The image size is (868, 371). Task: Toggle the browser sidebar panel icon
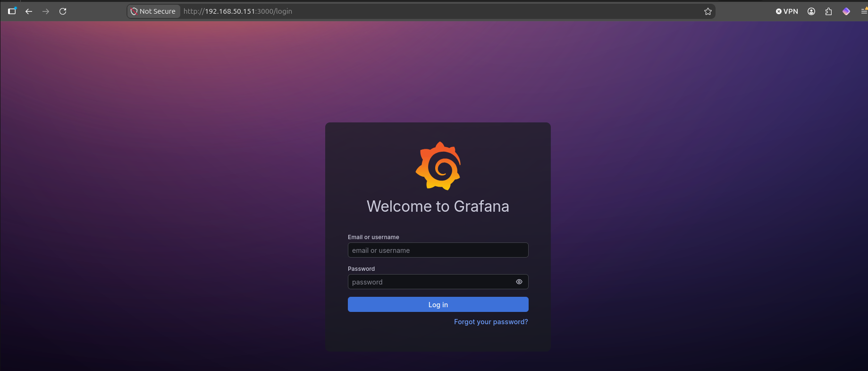pos(12,11)
